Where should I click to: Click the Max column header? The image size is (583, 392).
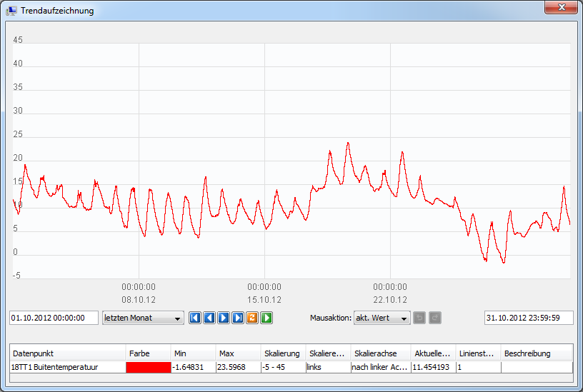coord(238,353)
